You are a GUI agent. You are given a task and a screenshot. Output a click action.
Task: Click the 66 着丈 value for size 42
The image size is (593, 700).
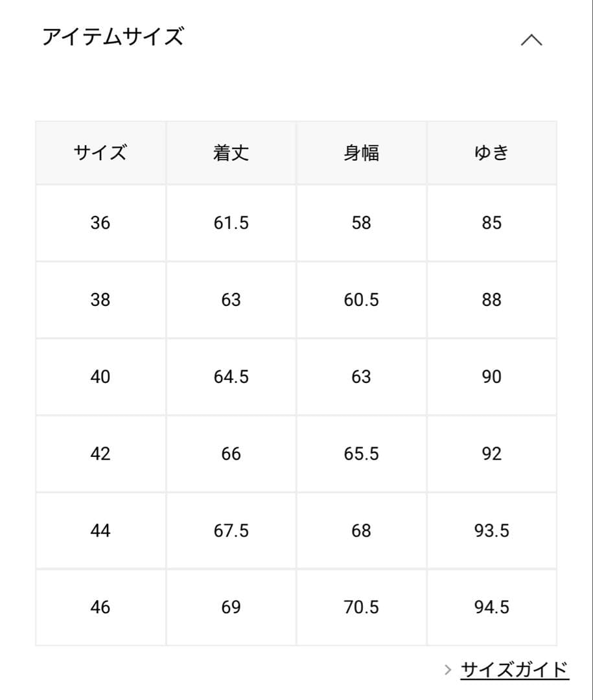coord(231,453)
